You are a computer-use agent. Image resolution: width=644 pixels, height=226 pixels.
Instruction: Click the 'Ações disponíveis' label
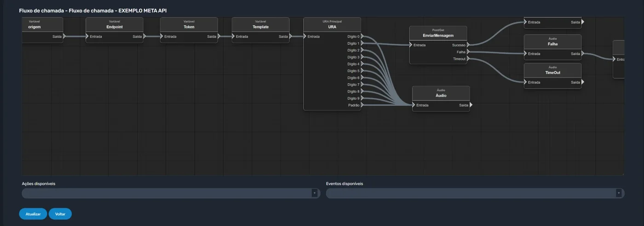pos(39,184)
